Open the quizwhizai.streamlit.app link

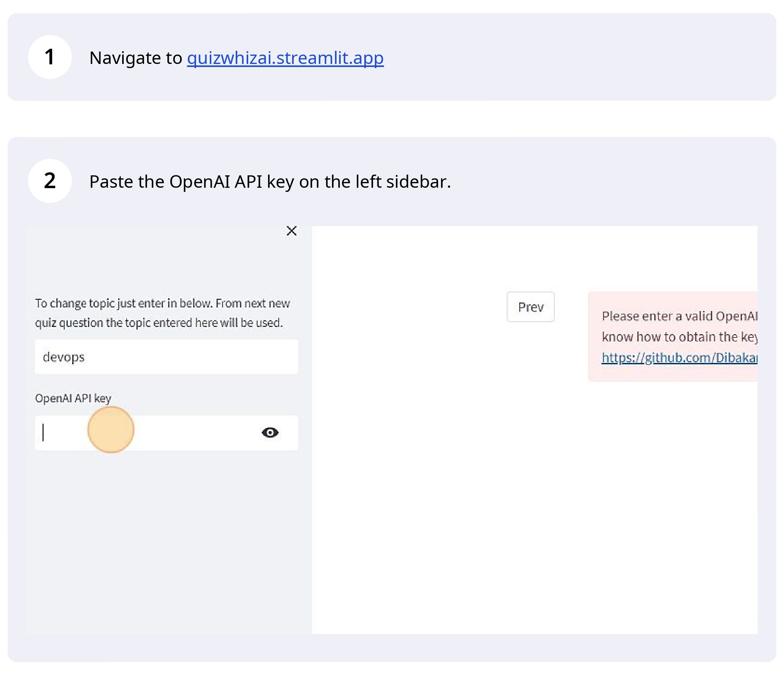285,58
